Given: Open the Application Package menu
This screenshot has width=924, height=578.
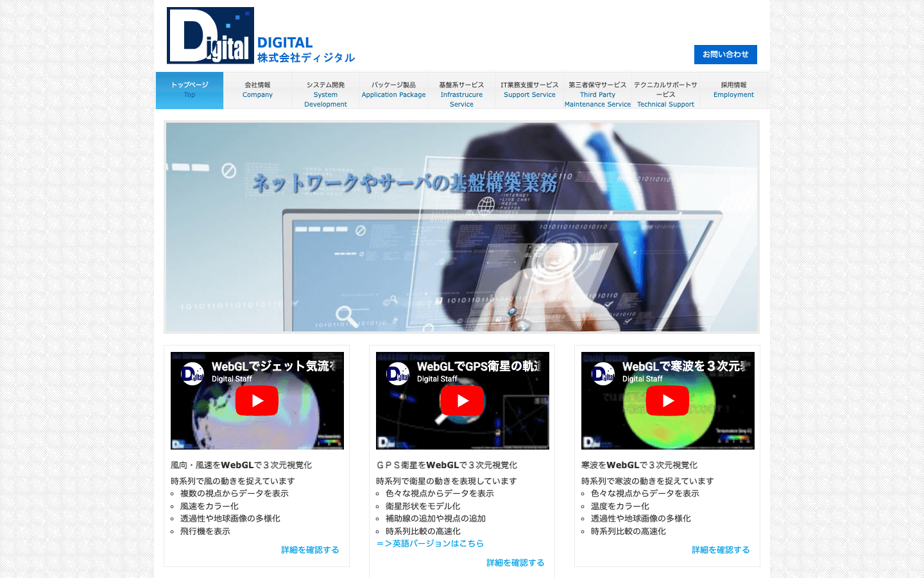Looking at the screenshot, I should pos(393,90).
